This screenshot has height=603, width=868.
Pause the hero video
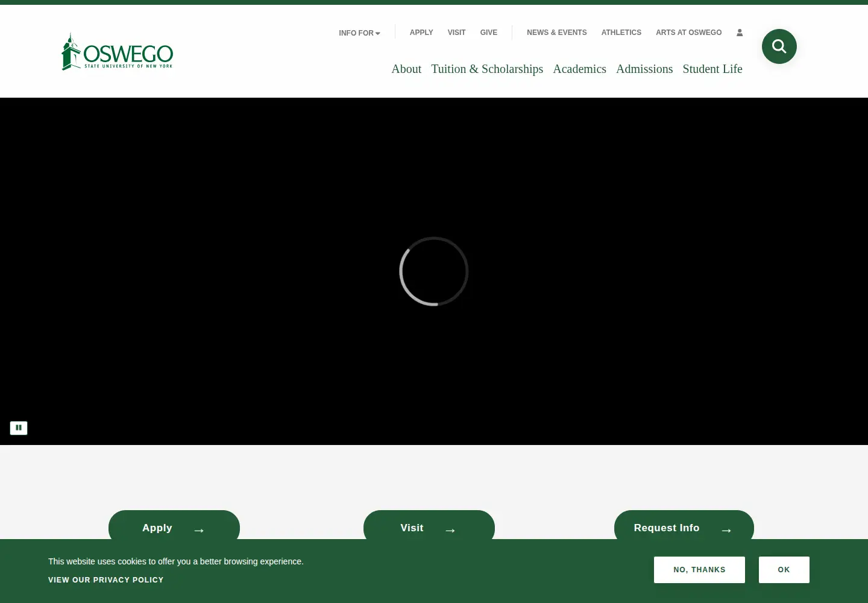tap(19, 428)
